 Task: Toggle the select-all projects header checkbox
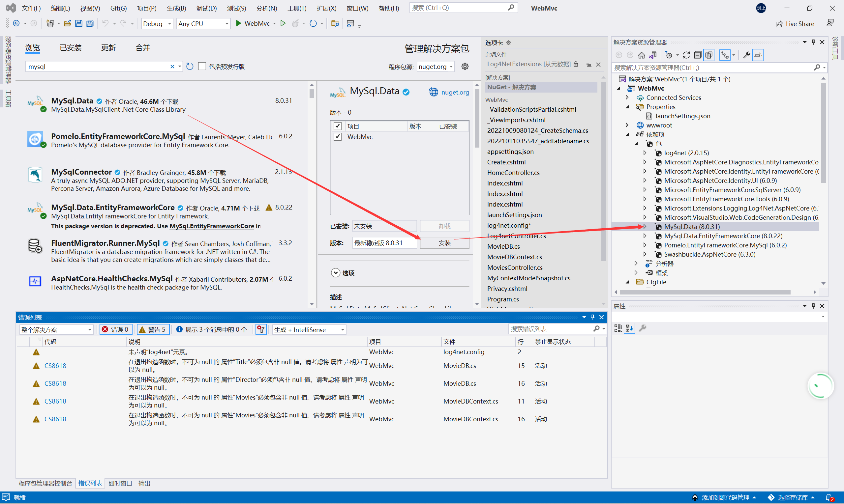337,126
